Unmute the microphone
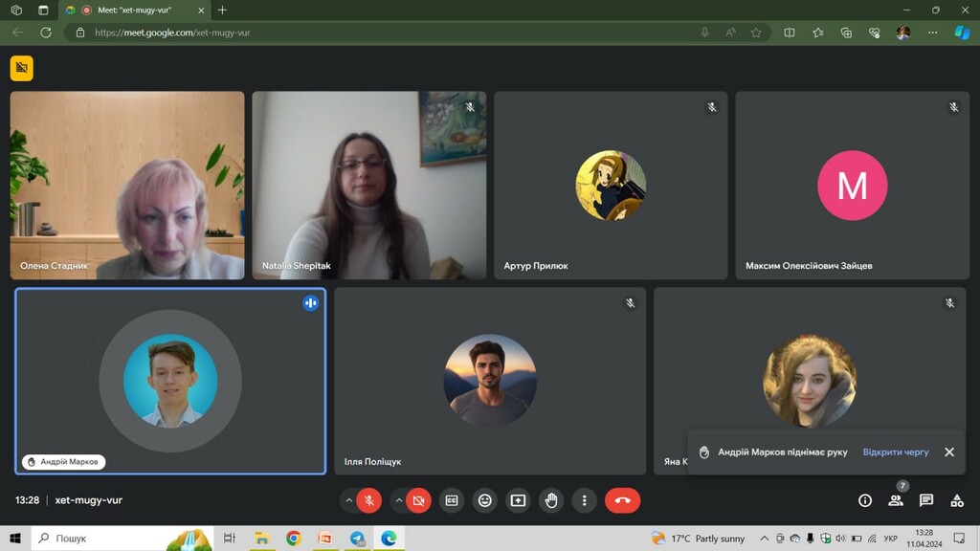This screenshot has width=980, height=551. tap(369, 500)
